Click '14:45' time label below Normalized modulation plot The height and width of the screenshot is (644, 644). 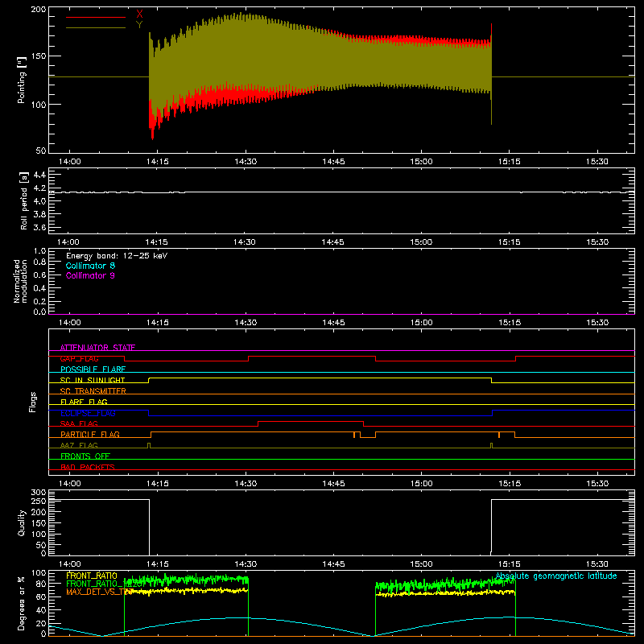point(333,323)
